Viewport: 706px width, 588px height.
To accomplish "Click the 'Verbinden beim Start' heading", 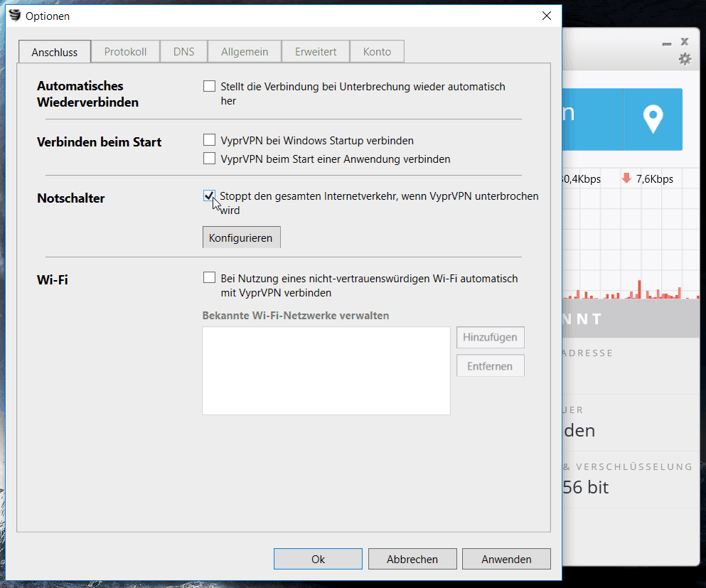I will pyautogui.click(x=99, y=141).
